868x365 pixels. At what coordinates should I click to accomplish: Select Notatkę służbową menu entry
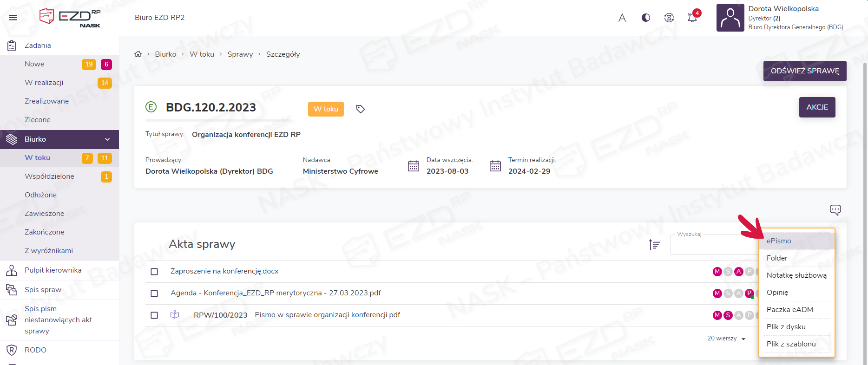pos(796,275)
